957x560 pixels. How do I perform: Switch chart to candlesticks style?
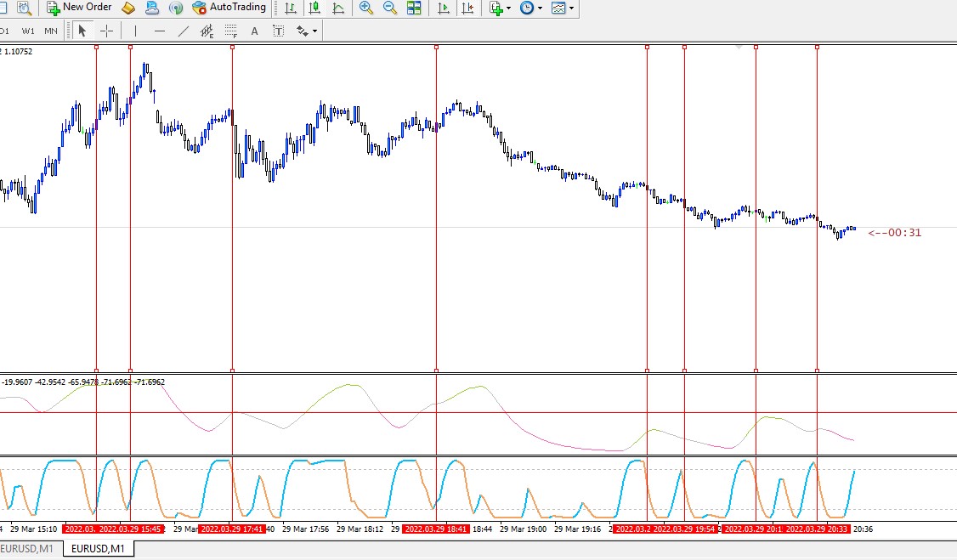coord(314,8)
